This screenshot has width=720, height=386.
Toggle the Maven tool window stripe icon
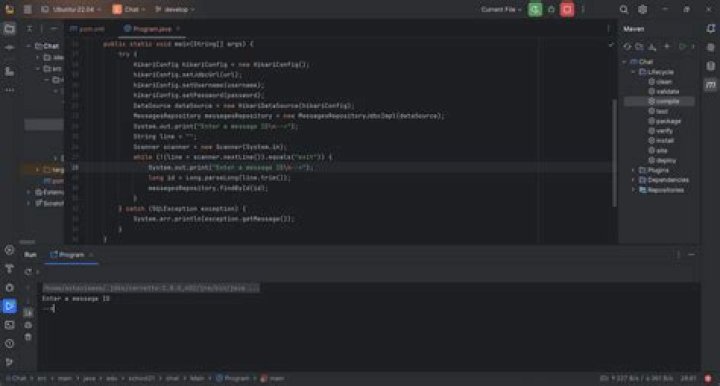pyautogui.click(x=710, y=85)
